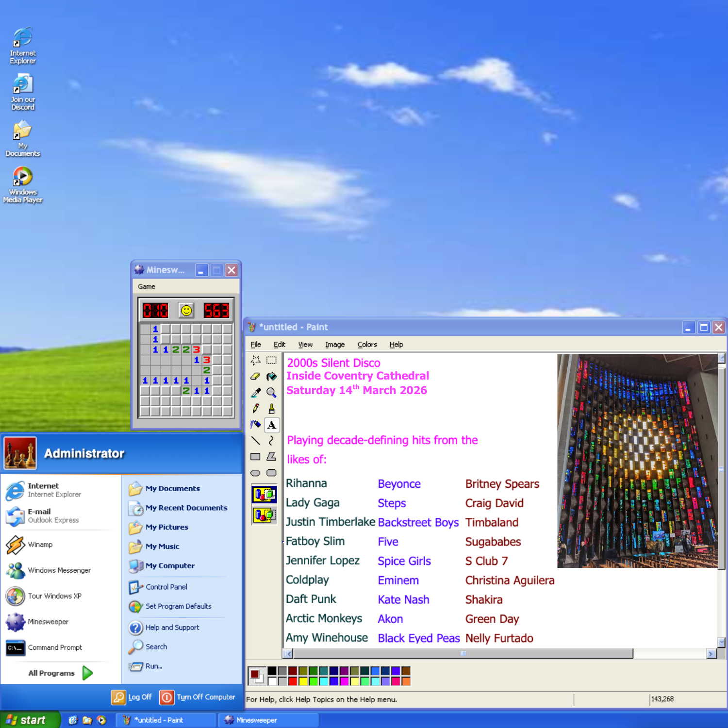The height and width of the screenshot is (728, 728).
Task: Open Command Prompt from the Start menu
Action: pos(44,647)
